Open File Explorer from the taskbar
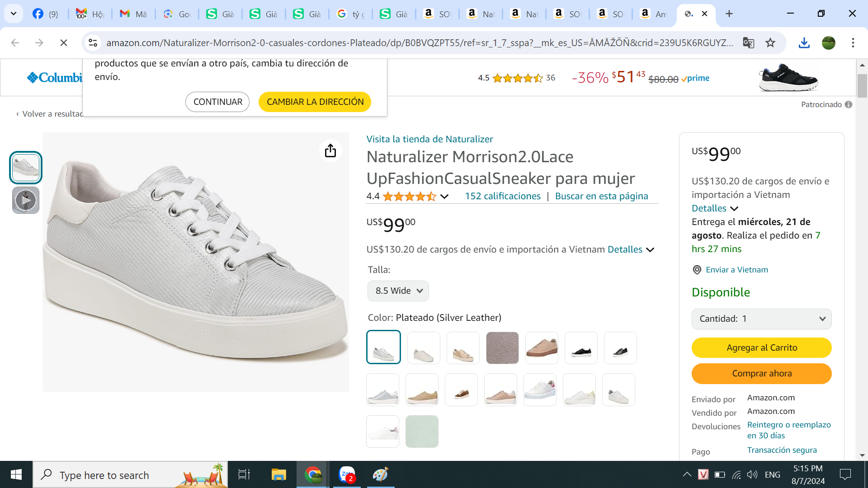The width and height of the screenshot is (868, 488). coord(278,474)
